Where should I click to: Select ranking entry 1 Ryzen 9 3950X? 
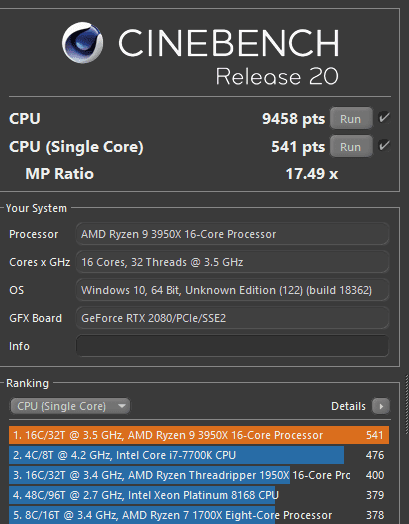tap(199, 435)
